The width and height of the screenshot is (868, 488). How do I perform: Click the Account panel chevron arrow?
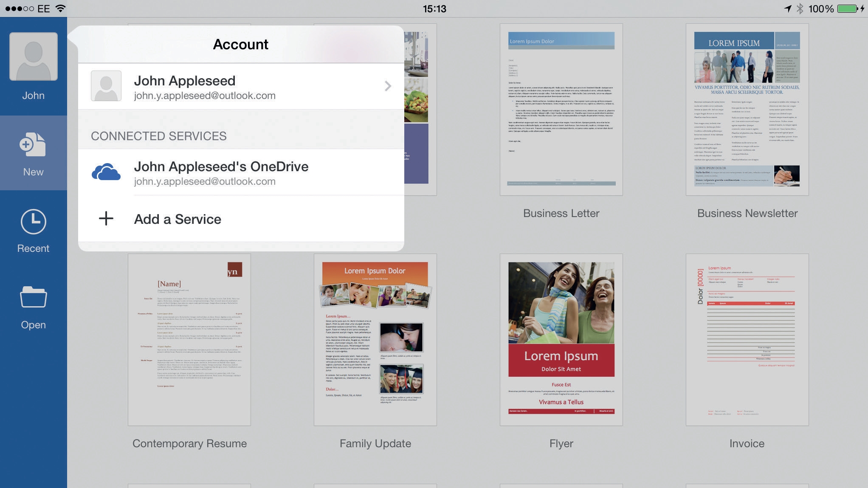pos(388,86)
